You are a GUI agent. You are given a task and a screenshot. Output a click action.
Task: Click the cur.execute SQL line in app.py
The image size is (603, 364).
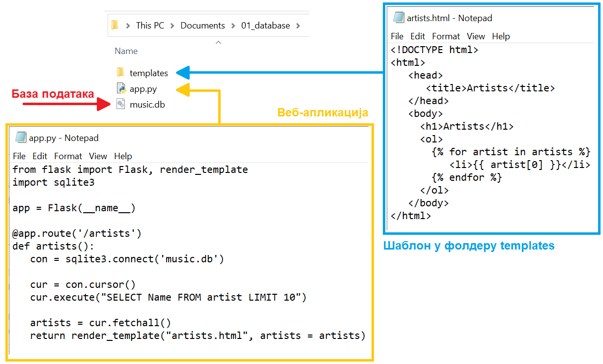[168, 297]
